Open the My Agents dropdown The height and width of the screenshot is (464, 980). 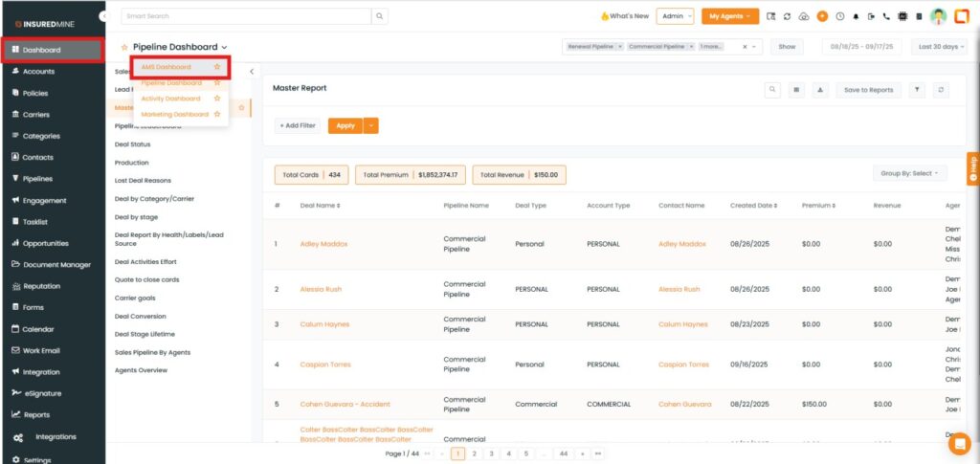click(729, 16)
